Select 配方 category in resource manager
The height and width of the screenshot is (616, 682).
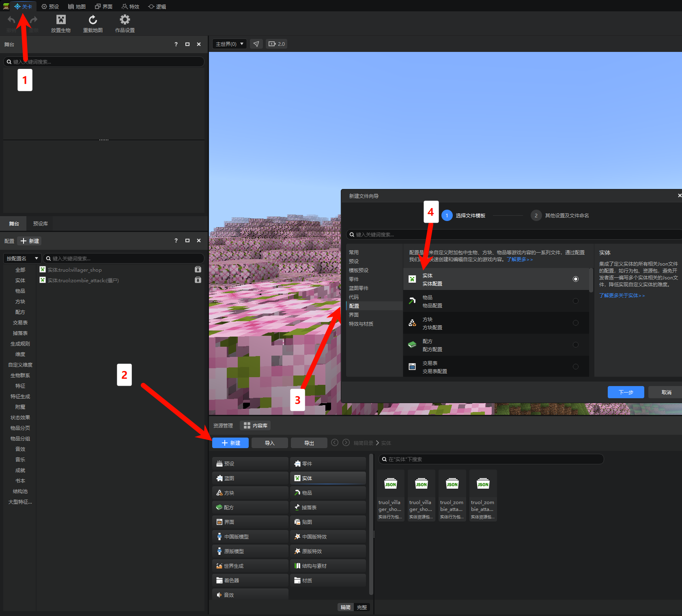click(x=250, y=507)
